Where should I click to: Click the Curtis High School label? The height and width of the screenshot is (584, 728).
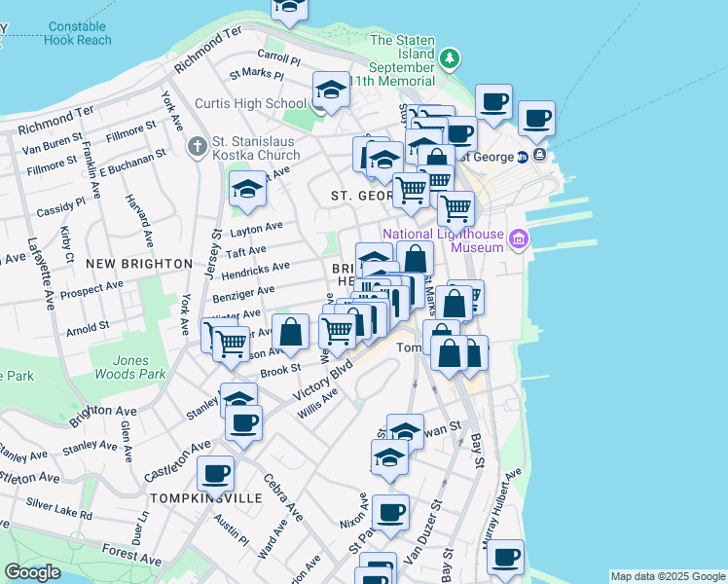point(251,103)
